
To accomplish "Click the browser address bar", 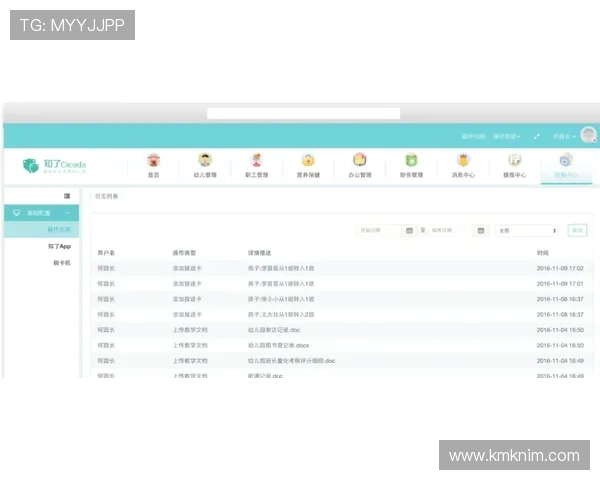I will tap(303, 113).
